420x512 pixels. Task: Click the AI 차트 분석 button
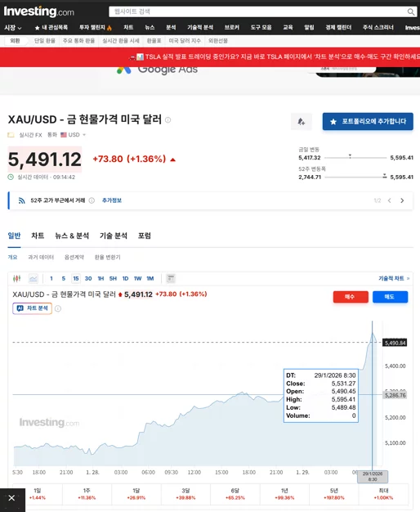33,308
